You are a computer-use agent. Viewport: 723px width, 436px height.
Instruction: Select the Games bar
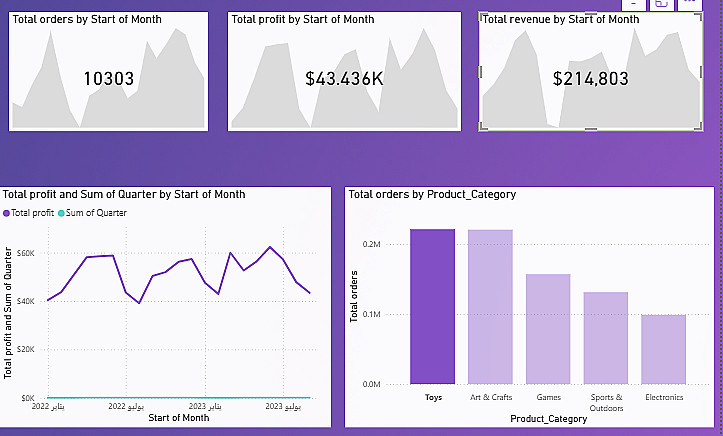pyautogui.click(x=548, y=328)
